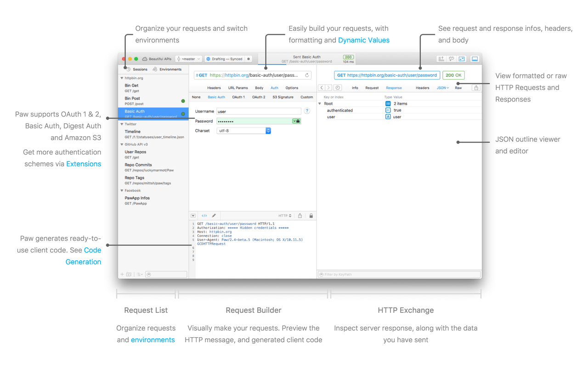Follow the Dynamic Values link
588x368 pixels.
coord(364,40)
